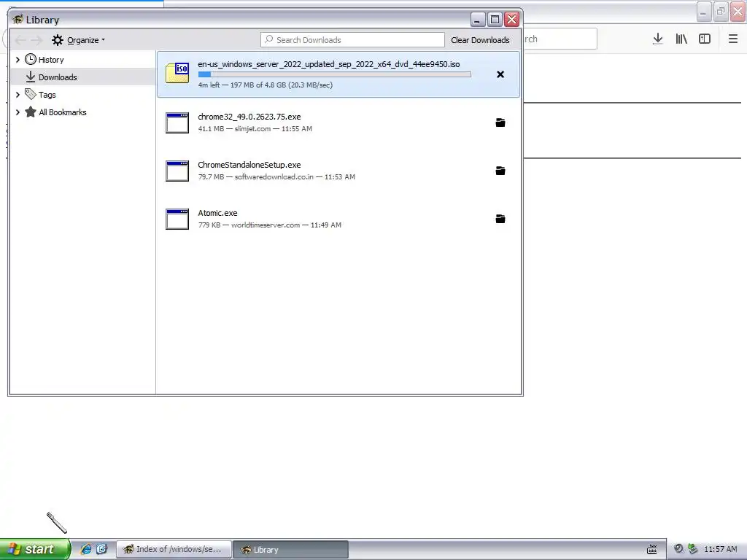Viewport: 747px width, 560px height.
Task: Click the Organize gear icon
Action: pyautogui.click(x=58, y=40)
